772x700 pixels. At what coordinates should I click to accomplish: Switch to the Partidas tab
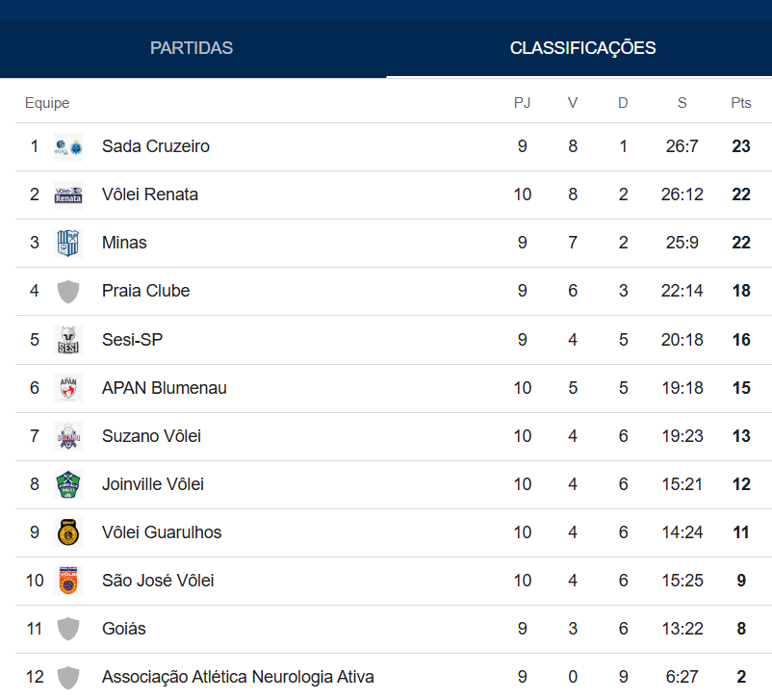click(x=192, y=48)
